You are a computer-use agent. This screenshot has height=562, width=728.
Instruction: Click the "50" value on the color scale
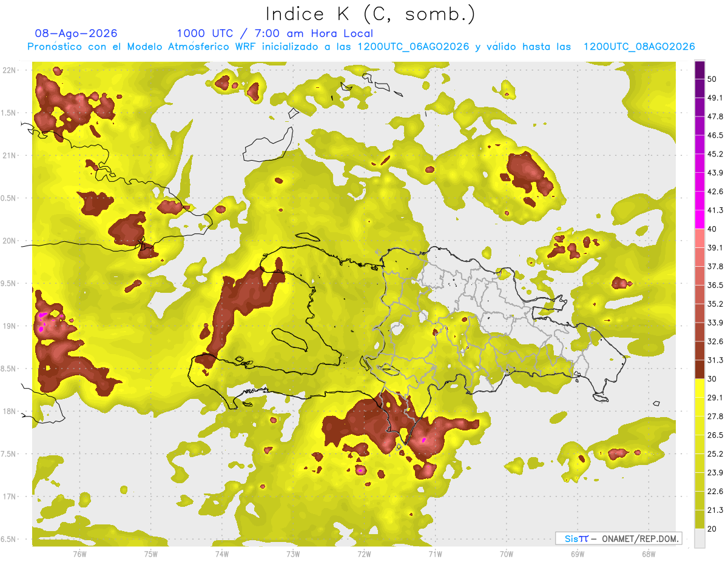pos(712,78)
